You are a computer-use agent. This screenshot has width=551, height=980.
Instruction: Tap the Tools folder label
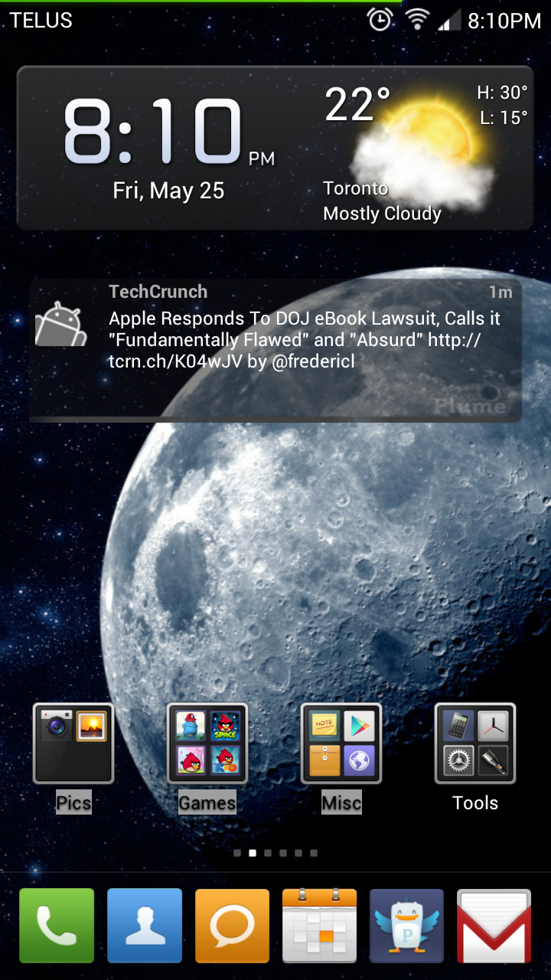tap(475, 803)
